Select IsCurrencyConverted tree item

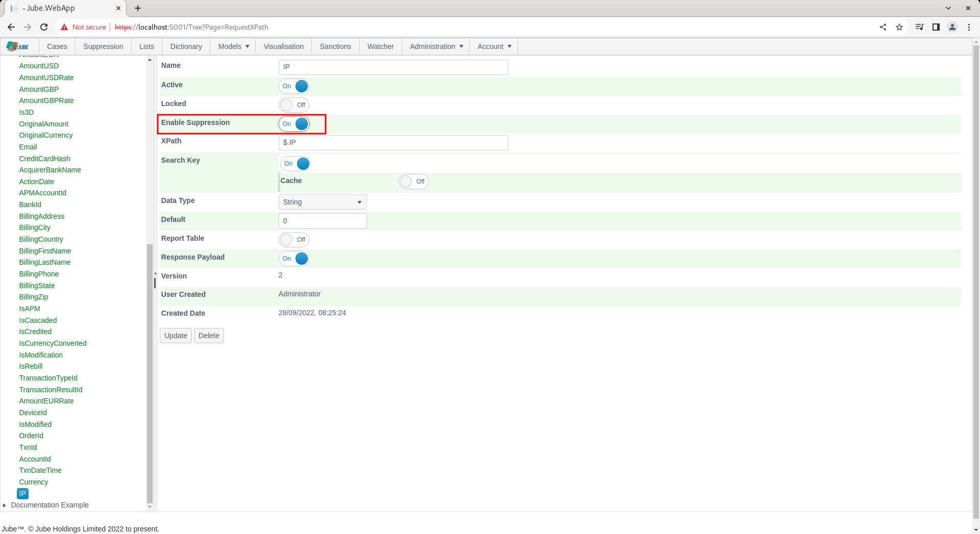(53, 343)
